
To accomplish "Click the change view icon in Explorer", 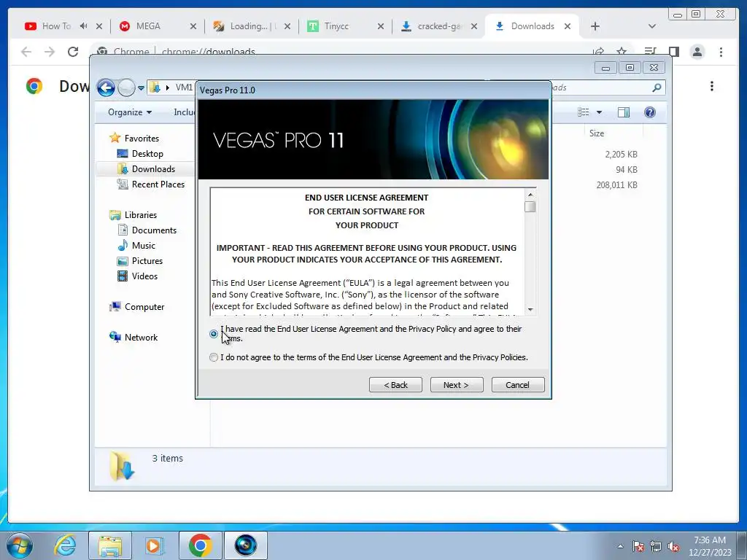I will [x=583, y=112].
